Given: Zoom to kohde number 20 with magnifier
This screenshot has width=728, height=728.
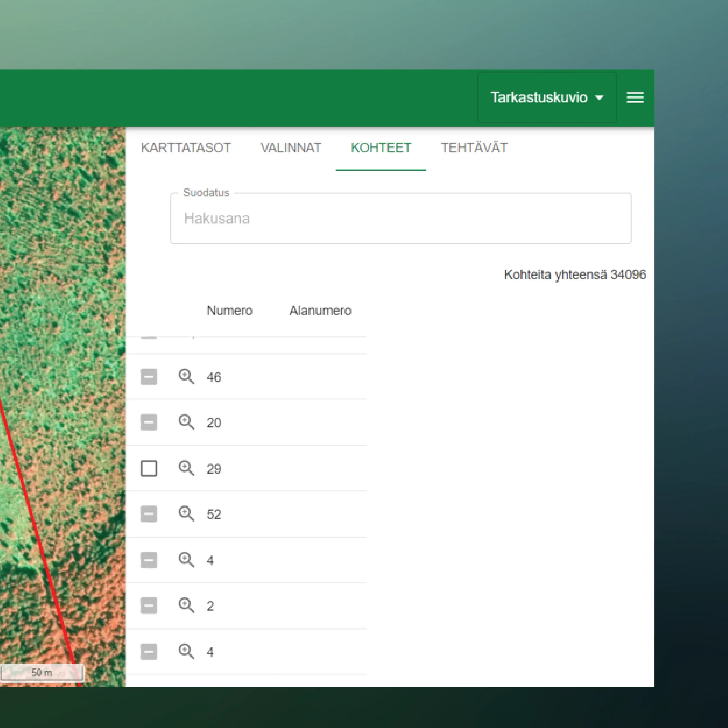Looking at the screenshot, I should [x=186, y=422].
